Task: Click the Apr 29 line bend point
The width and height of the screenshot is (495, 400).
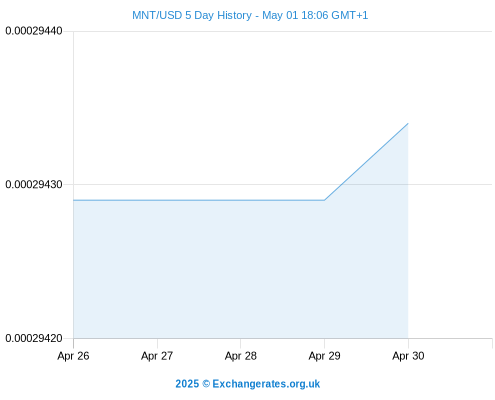Action: [324, 200]
